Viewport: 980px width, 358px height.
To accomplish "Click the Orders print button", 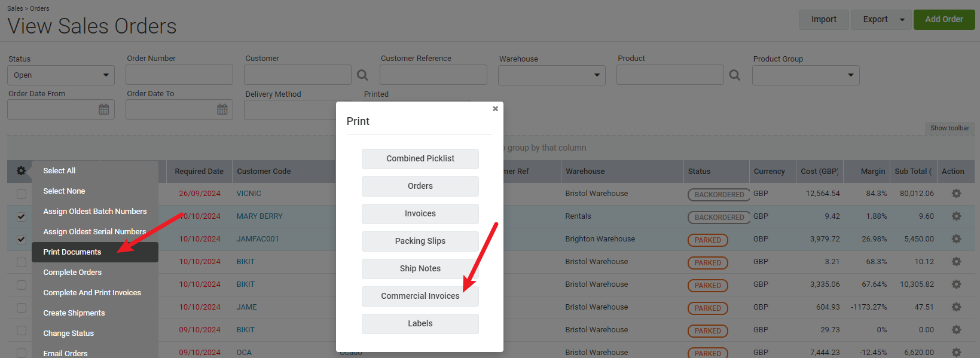I will coord(420,186).
